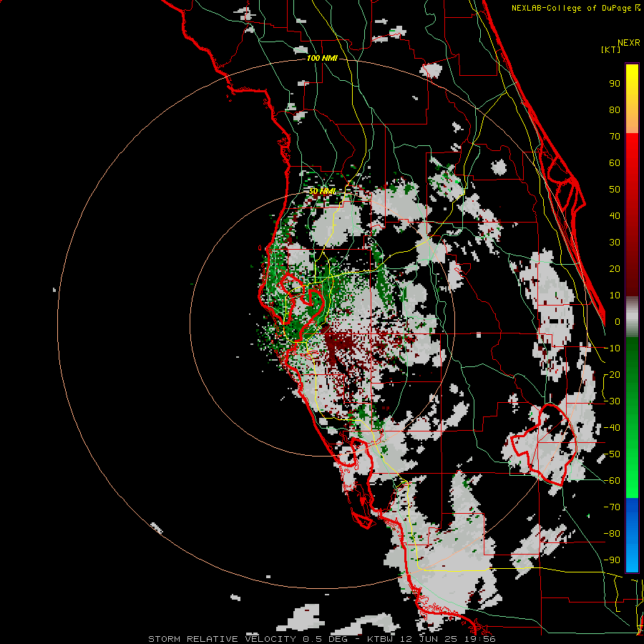Click the 100 NMI range ring label
Viewport: 644px width, 644px height.
[x=322, y=59]
